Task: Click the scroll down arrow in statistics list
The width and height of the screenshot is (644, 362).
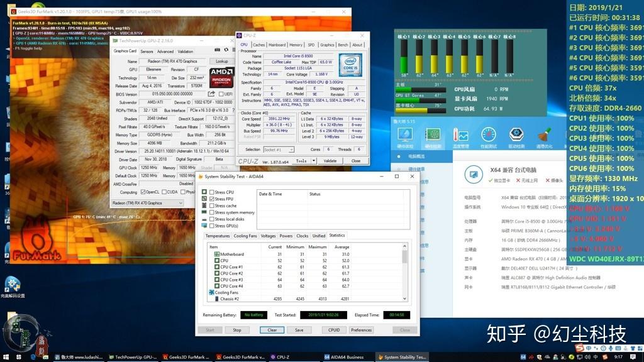Action: pyautogui.click(x=404, y=299)
